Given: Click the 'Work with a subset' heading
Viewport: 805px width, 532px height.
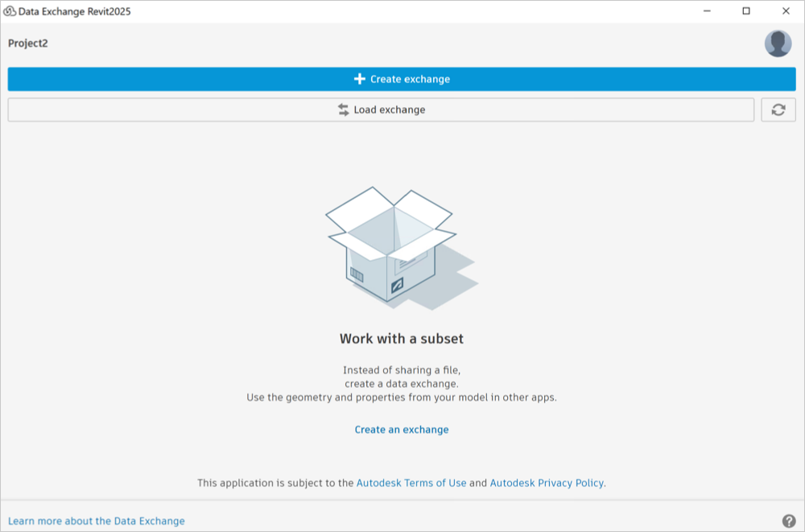Looking at the screenshot, I should [x=402, y=338].
